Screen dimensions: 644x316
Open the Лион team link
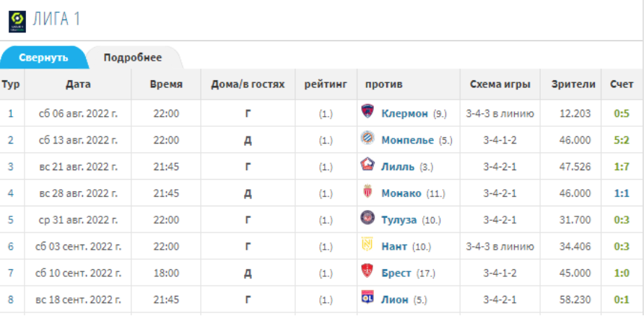click(395, 300)
